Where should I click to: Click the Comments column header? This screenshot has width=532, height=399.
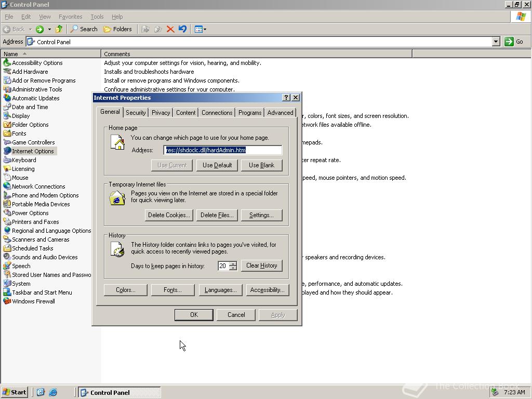tap(257, 54)
